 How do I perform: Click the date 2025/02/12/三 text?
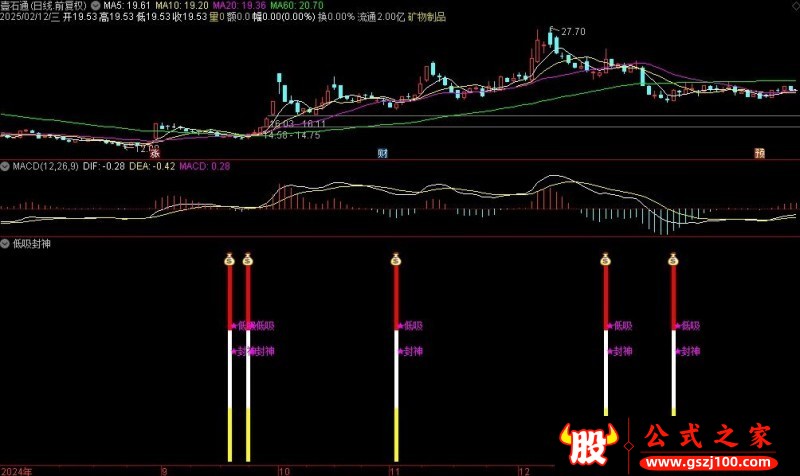(x=30, y=17)
